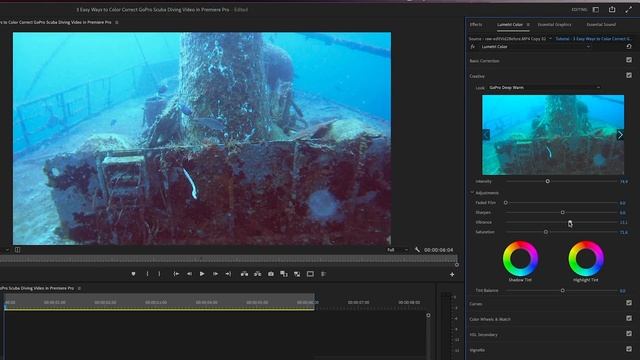Click the Tint Balance slider handle
This screenshot has height=360, width=640.
[563, 291]
